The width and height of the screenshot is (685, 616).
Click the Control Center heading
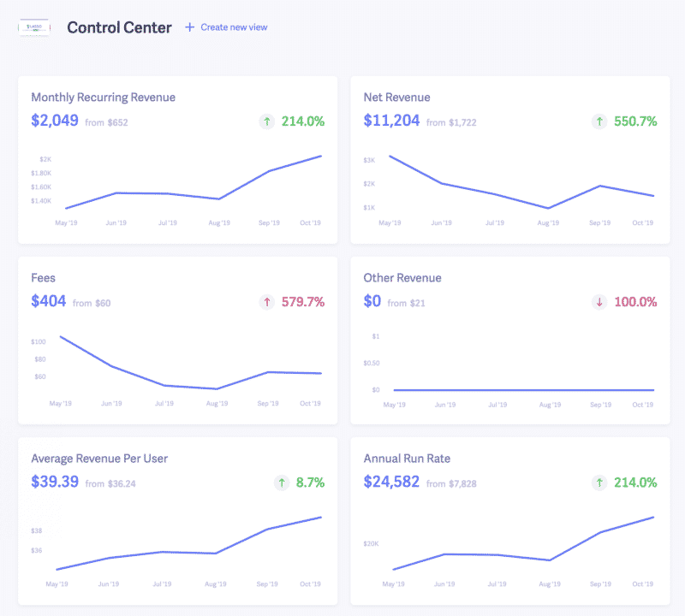click(x=119, y=27)
